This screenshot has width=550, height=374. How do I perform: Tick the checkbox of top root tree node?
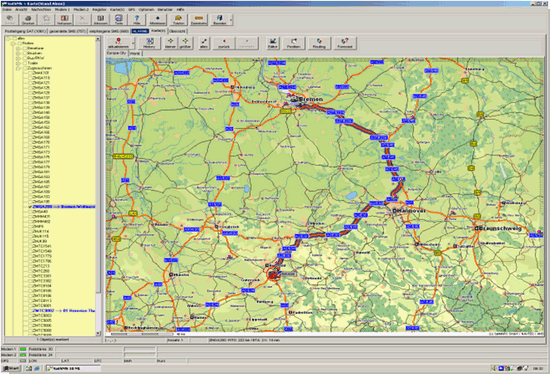(x=15, y=38)
